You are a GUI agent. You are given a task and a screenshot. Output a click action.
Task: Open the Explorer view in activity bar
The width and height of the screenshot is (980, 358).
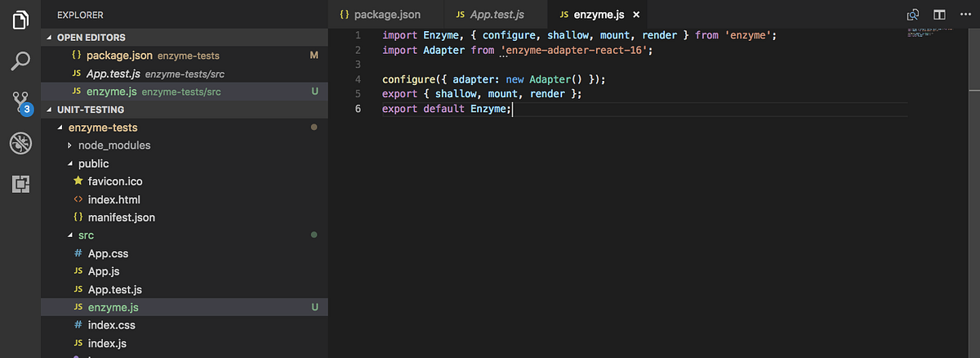[x=20, y=18]
